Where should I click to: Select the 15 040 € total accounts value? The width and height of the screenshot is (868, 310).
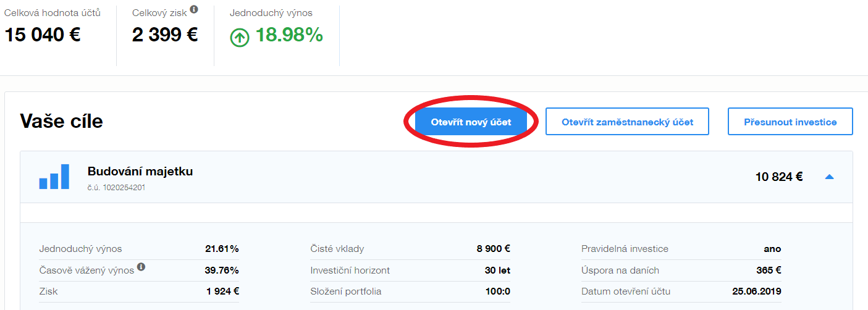(x=43, y=35)
